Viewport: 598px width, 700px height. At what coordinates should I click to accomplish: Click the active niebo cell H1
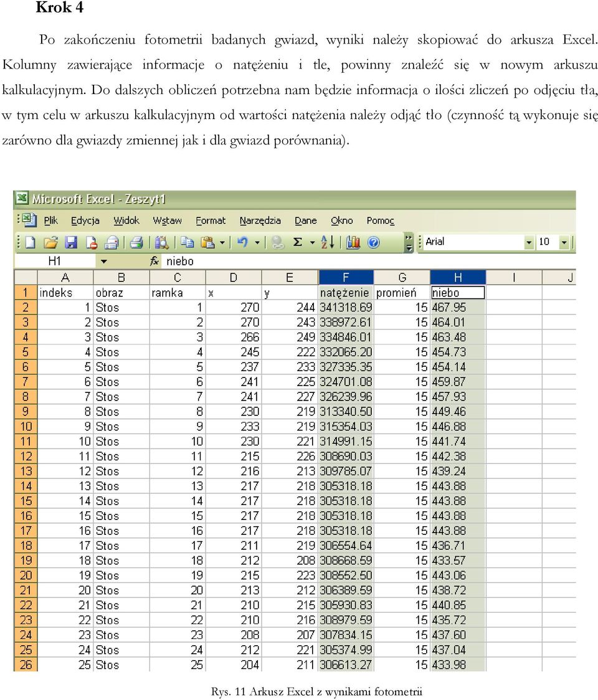point(458,293)
